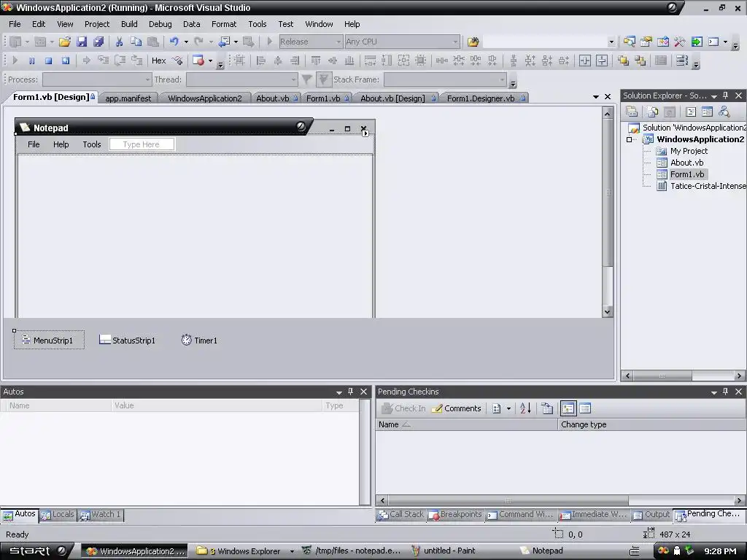Viewport: 747px width, 560px height.
Task: Toggle Show All Files in Solution Explorer
Action: coord(653,112)
